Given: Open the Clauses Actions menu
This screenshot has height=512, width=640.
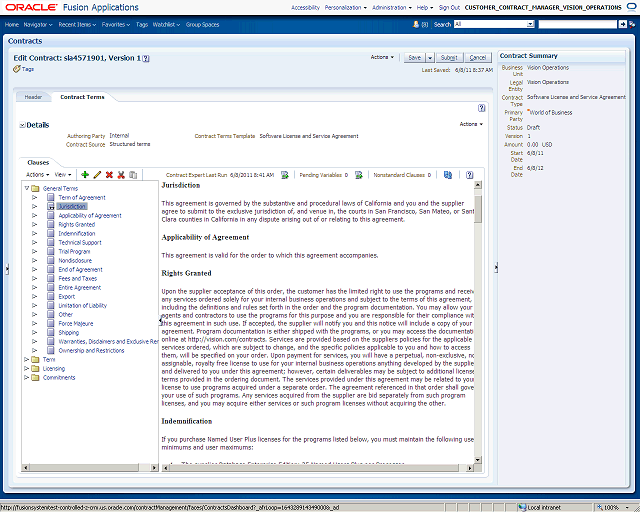Looking at the screenshot, I should coord(38,174).
